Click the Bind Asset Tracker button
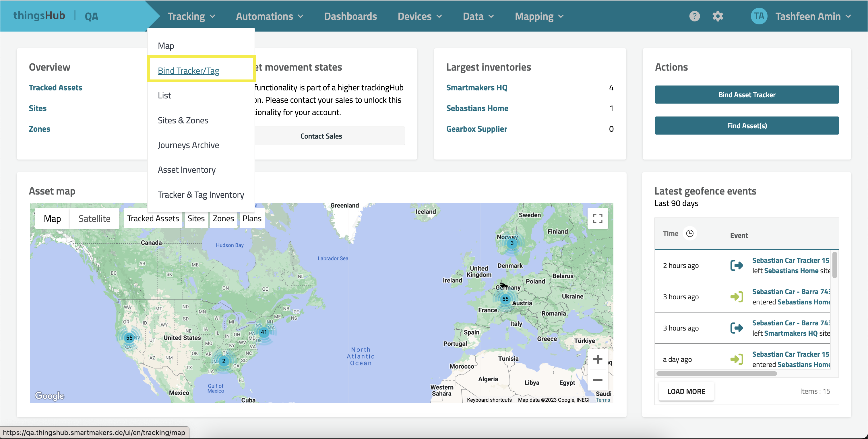This screenshot has height=439, width=868. 746,95
